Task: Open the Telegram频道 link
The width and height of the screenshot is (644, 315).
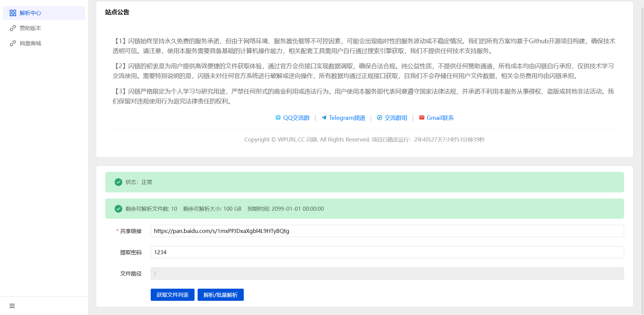Action: click(347, 118)
